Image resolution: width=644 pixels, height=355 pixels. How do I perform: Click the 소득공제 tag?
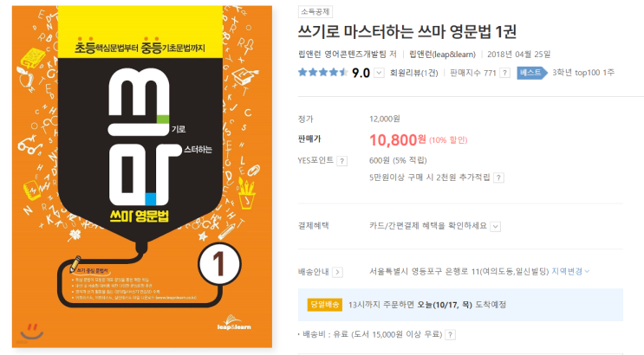coord(315,12)
